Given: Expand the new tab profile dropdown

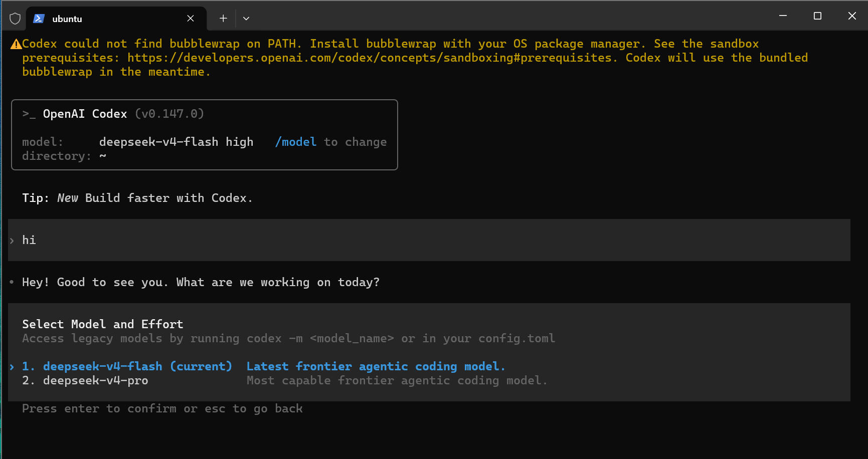Looking at the screenshot, I should [246, 19].
